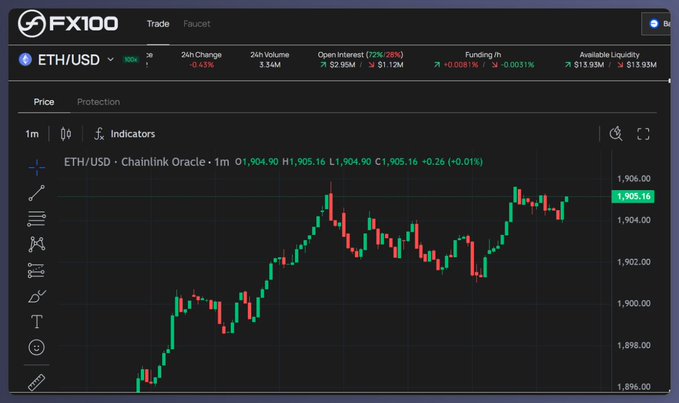Image resolution: width=679 pixels, height=403 pixels.
Task: Select the brush drawing tool
Action: click(37, 297)
